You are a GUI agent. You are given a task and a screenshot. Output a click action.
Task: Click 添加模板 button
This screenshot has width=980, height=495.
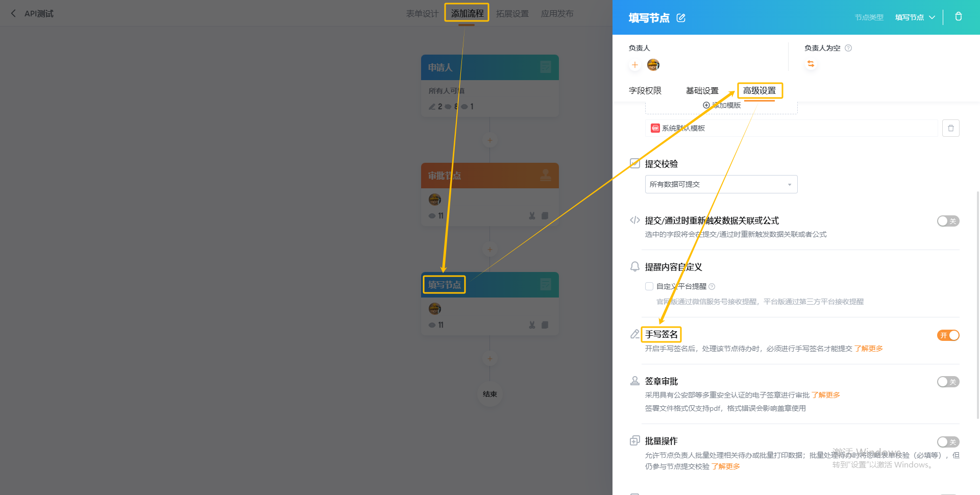722,105
